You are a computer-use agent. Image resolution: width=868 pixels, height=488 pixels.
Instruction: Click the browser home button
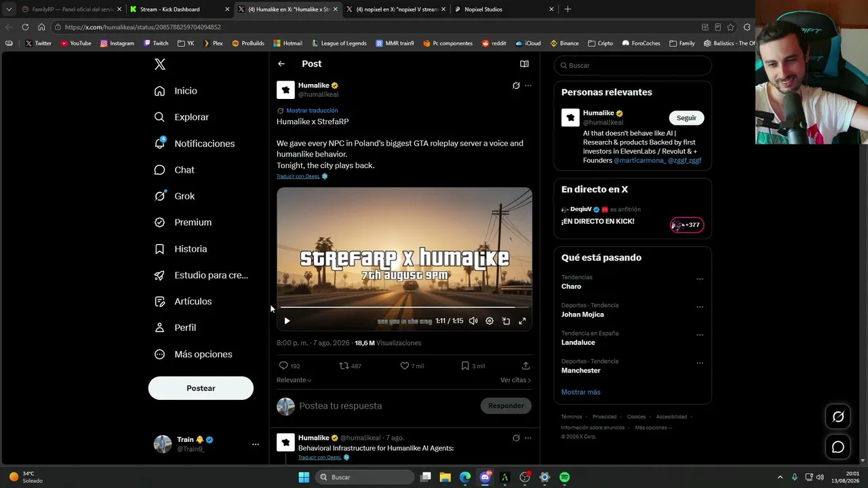point(41,27)
